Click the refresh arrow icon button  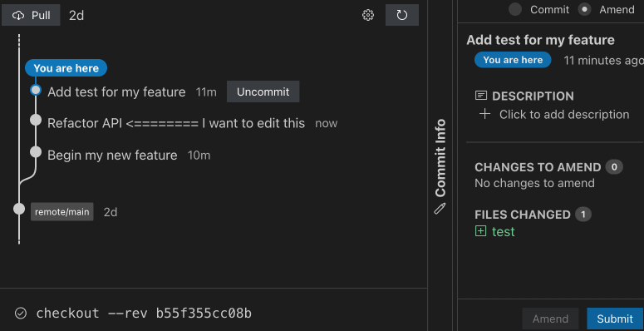401,15
